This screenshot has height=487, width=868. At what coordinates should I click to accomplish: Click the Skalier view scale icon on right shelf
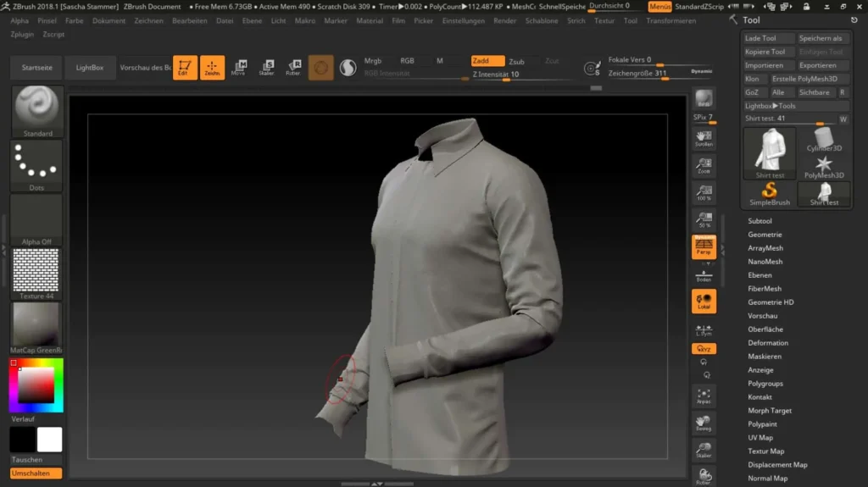tap(704, 450)
